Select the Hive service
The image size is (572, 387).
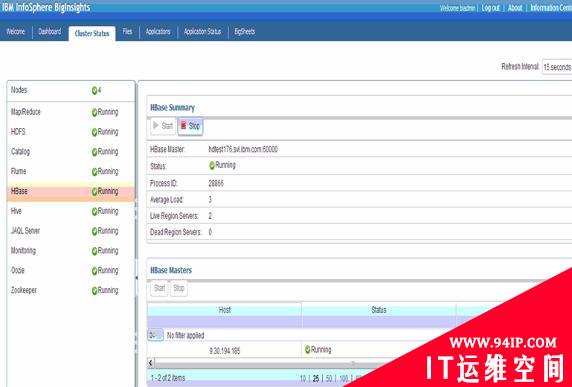tap(71, 211)
